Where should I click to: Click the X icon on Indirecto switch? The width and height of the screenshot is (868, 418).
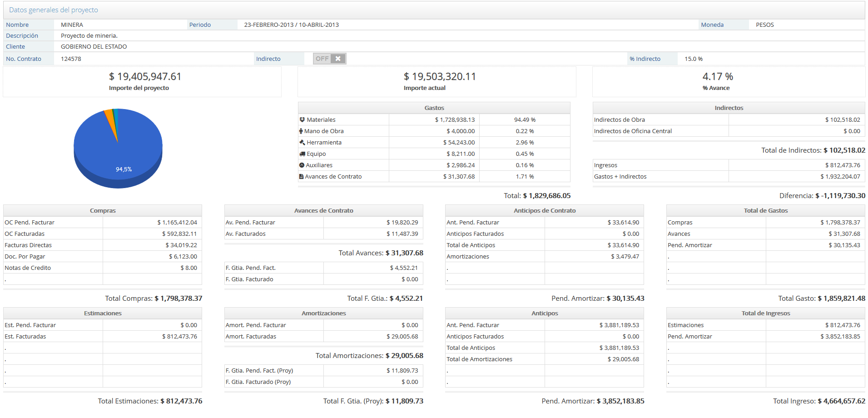(x=338, y=59)
